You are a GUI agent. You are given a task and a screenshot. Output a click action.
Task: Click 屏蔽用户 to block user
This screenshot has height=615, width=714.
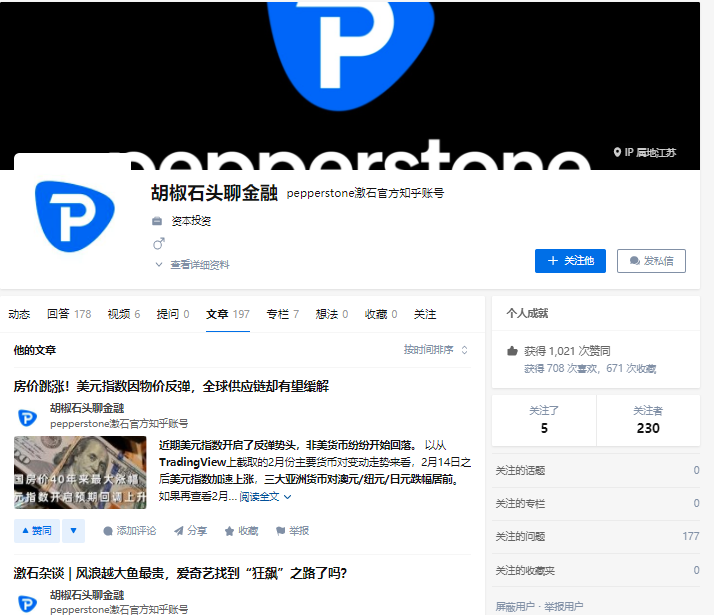[515, 606]
